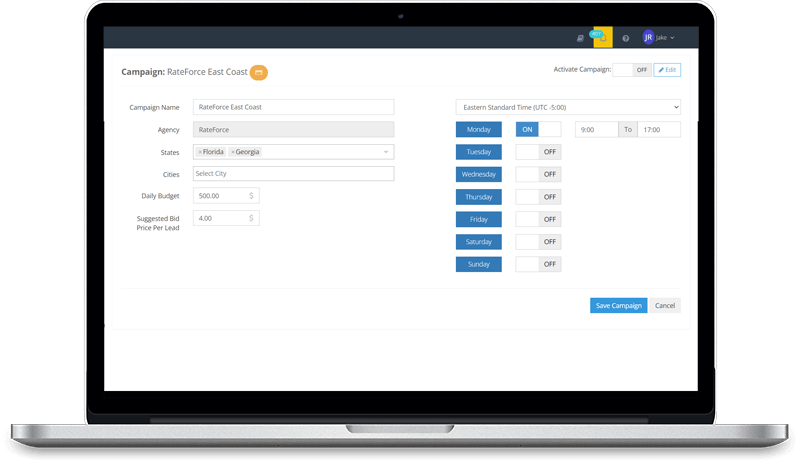
Task: Click the Sunday day button
Action: pos(479,264)
